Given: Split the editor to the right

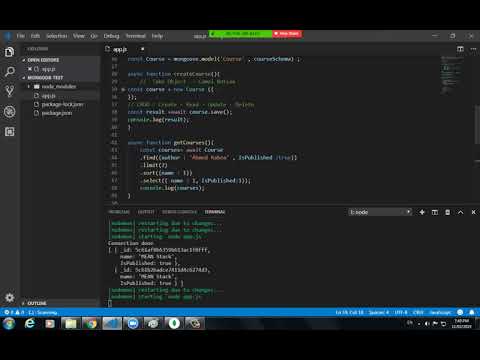Looking at the screenshot, I should tap(460, 49).
